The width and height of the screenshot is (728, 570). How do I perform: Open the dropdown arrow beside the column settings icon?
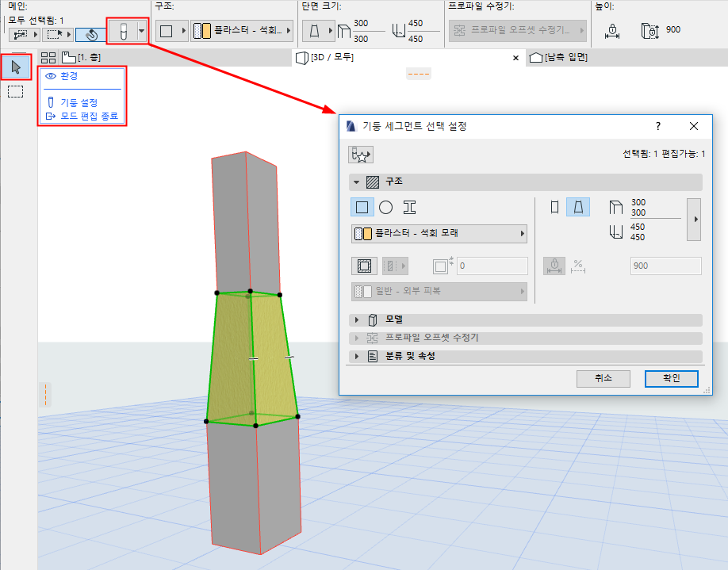[142, 31]
